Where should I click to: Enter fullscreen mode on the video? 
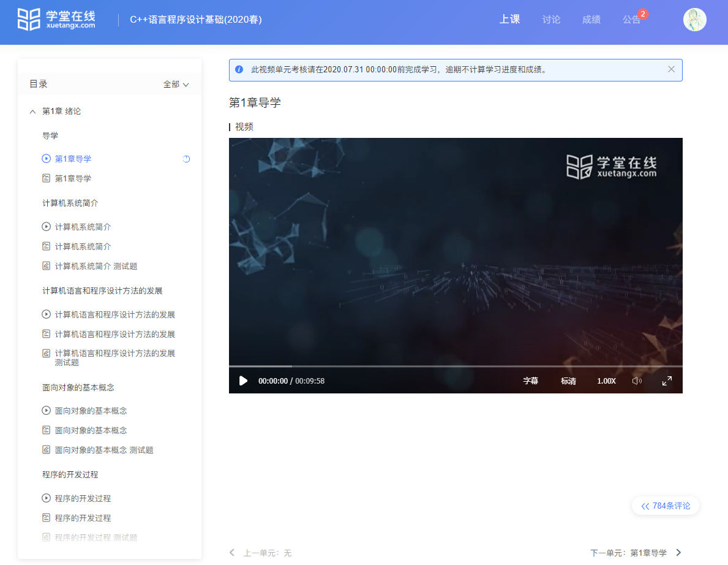667,381
